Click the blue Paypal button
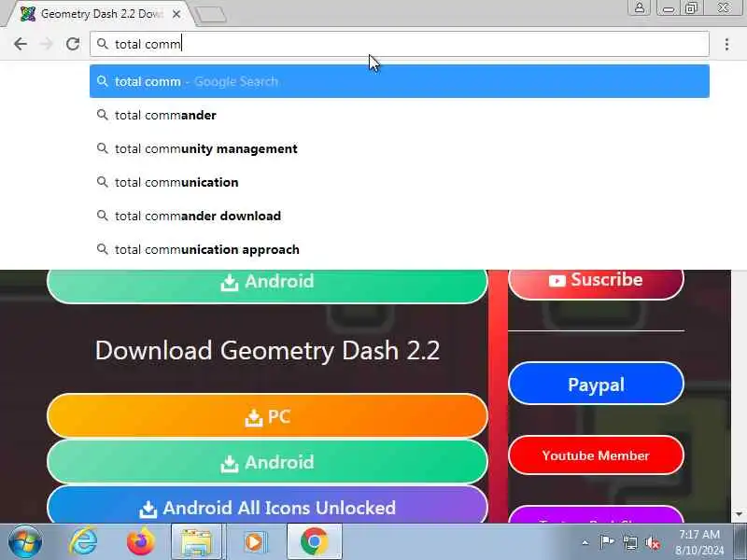 (596, 384)
